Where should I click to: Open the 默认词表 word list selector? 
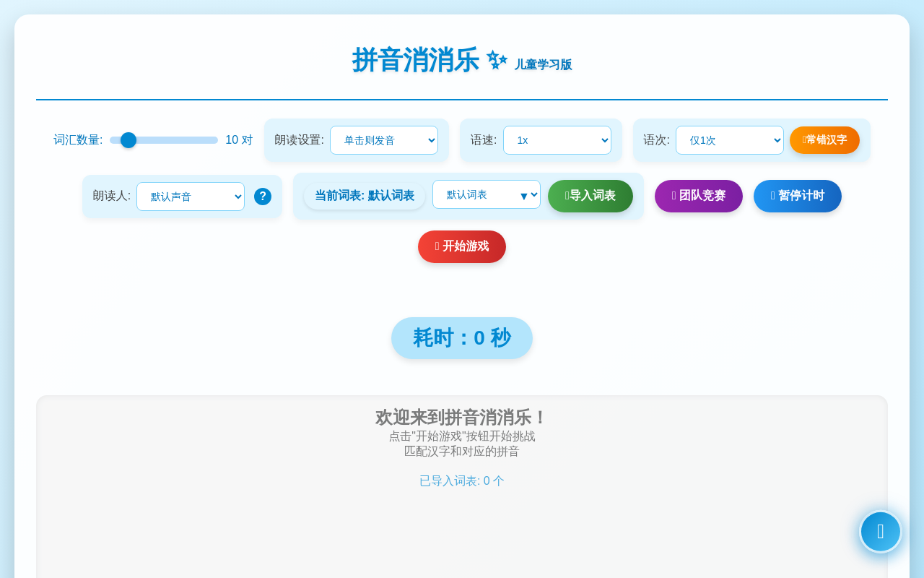(487, 194)
